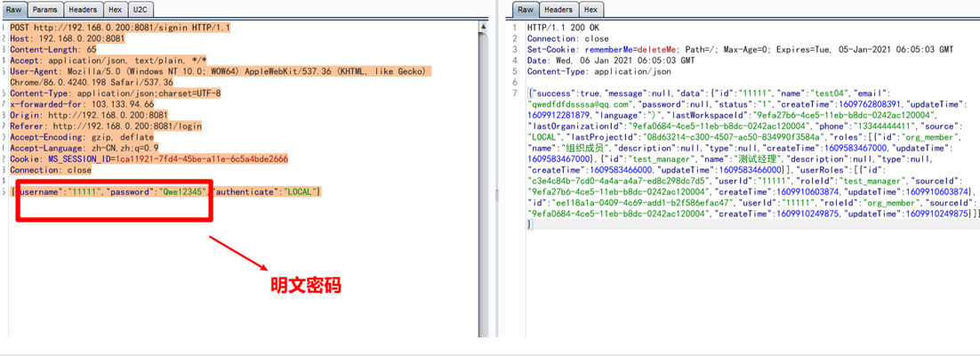
Task: Click the role name 组织成员
Action: point(586,149)
